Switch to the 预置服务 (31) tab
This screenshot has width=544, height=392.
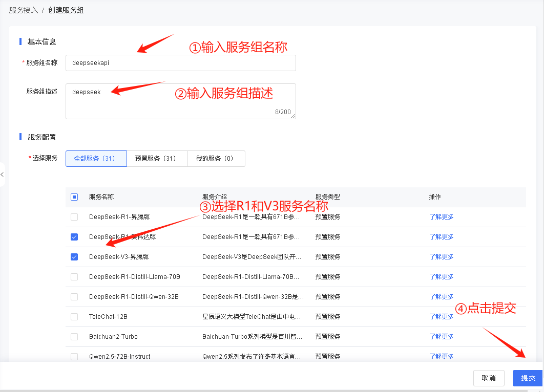(x=157, y=159)
